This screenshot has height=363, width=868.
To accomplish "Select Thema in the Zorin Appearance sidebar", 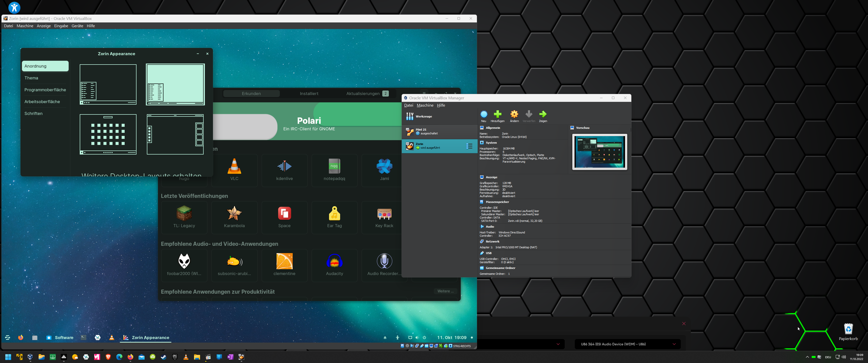I will (x=31, y=78).
